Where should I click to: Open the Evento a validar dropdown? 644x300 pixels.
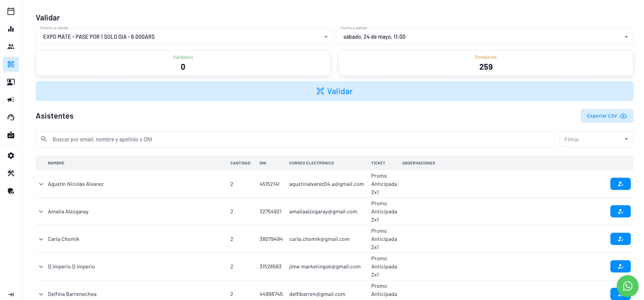click(x=184, y=37)
